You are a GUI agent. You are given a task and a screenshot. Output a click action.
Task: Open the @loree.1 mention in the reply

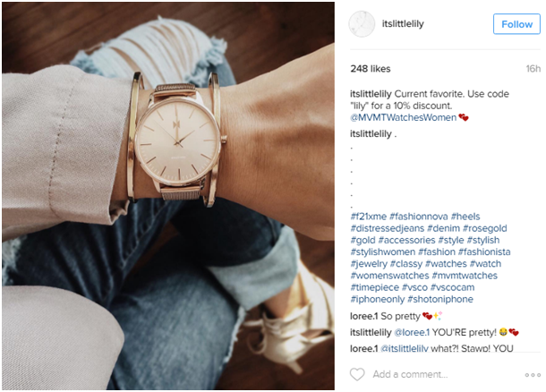coord(412,332)
